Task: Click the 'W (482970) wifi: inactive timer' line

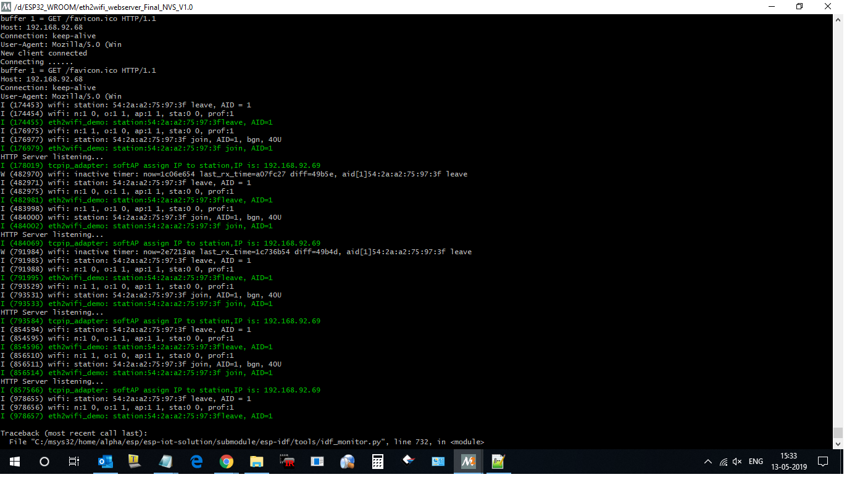Action: click(x=234, y=174)
